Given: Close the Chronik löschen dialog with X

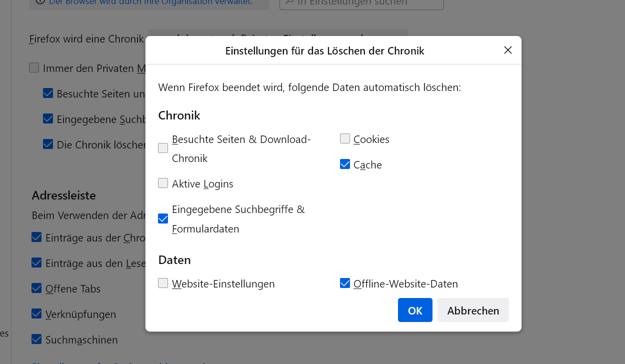Looking at the screenshot, I should (508, 50).
